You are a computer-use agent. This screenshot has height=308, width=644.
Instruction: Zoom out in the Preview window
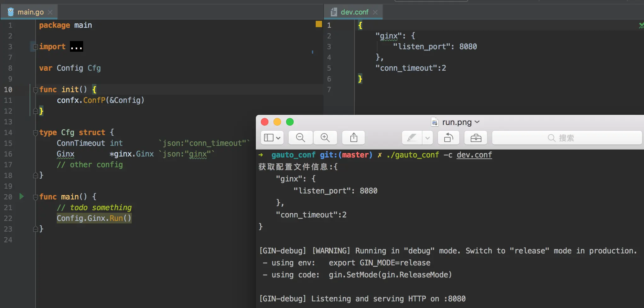301,138
